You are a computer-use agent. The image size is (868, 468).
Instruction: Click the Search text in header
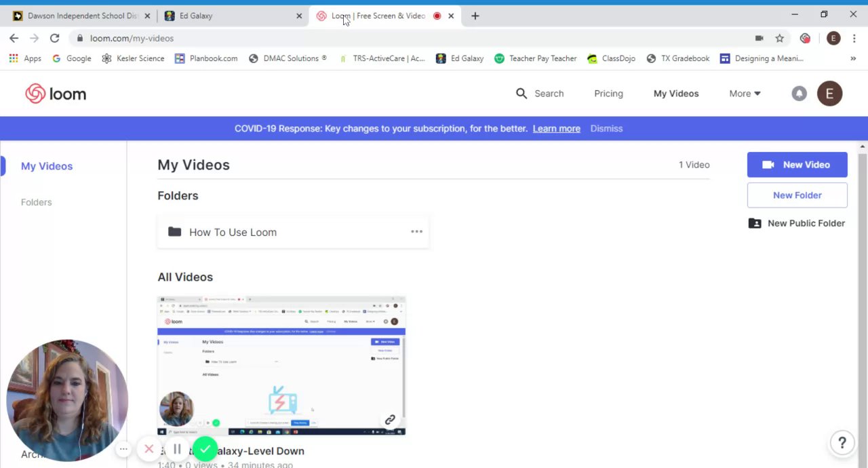549,94
